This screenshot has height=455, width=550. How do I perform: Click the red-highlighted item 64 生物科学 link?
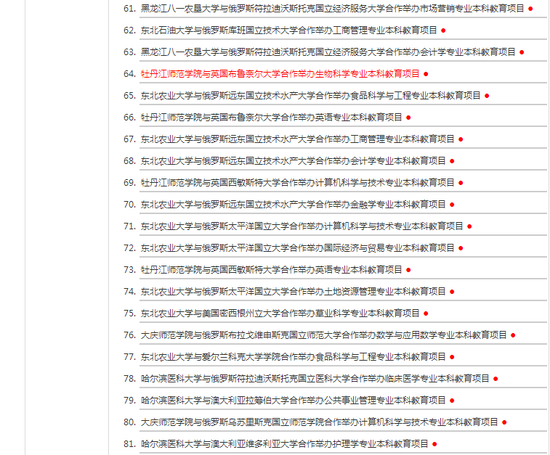click(x=280, y=74)
